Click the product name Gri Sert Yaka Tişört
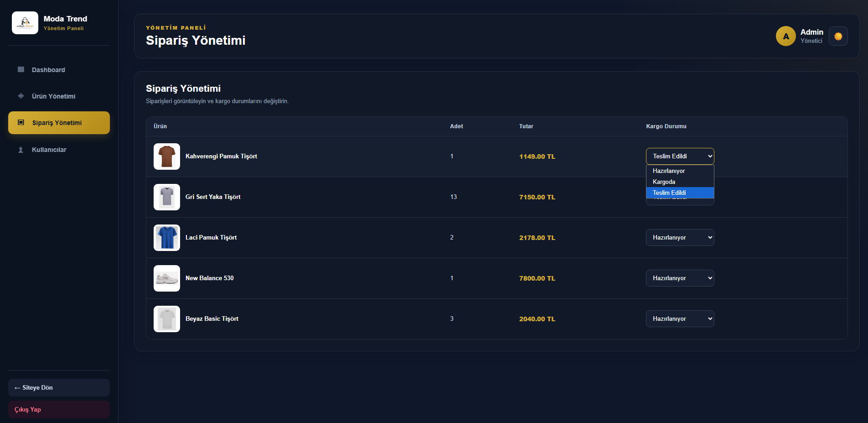Viewport: 868px width, 423px height. (213, 197)
